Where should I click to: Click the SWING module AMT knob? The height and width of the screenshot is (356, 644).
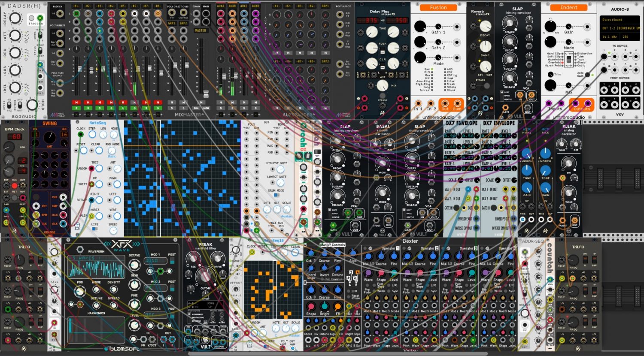click(50, 138)
